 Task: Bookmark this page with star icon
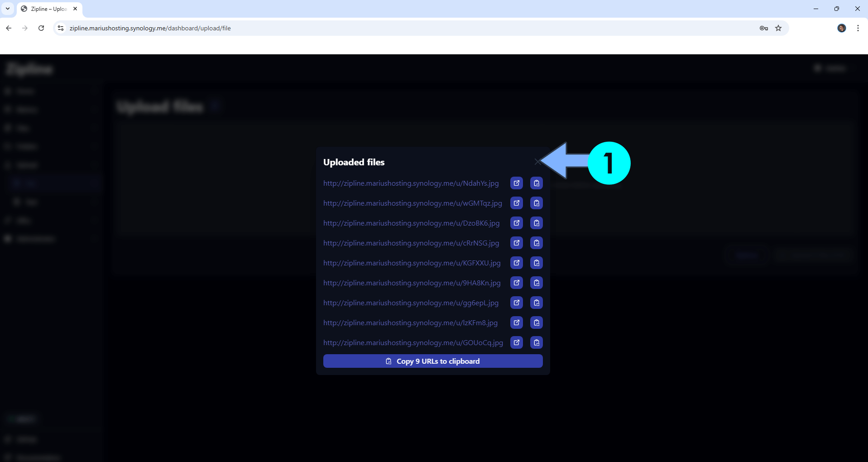[x=778, y=28]
